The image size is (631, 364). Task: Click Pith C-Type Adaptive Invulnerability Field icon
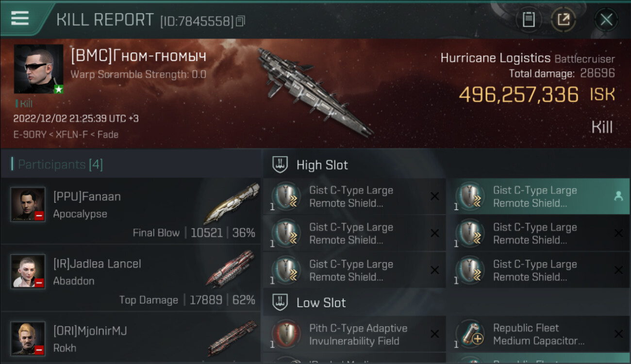tap(286, 334)
